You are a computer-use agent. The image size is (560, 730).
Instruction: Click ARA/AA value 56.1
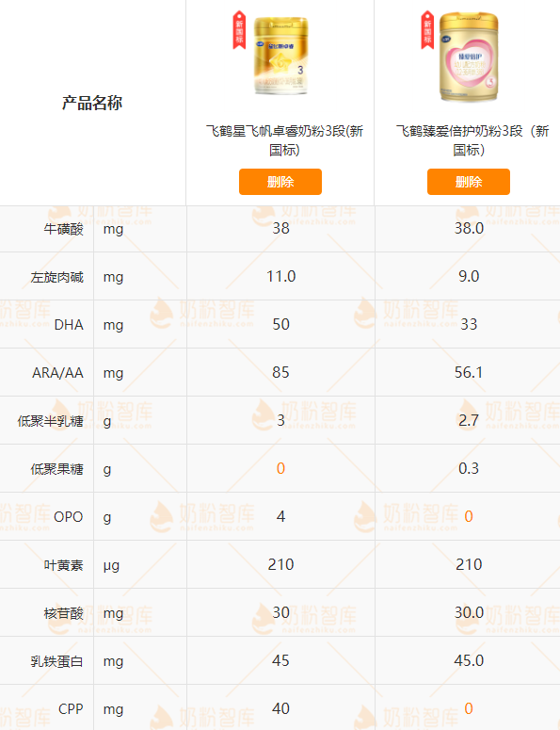[x=469, y=372]
